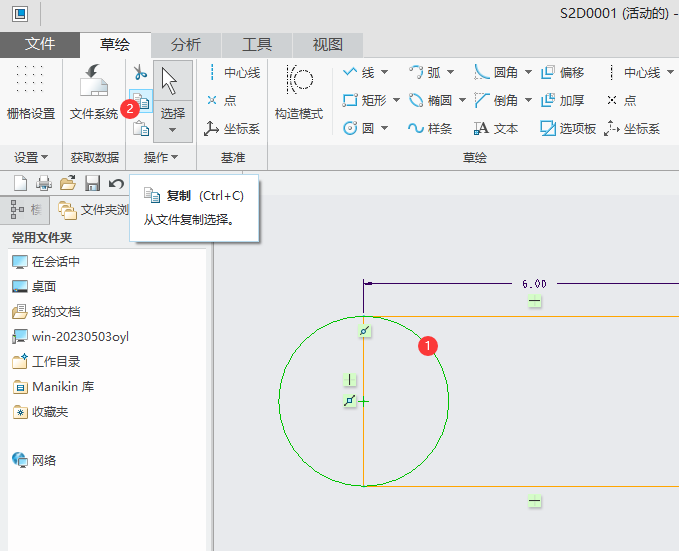Activate the Text (文本) tool
679x551 pixels.
coord(496,128)
